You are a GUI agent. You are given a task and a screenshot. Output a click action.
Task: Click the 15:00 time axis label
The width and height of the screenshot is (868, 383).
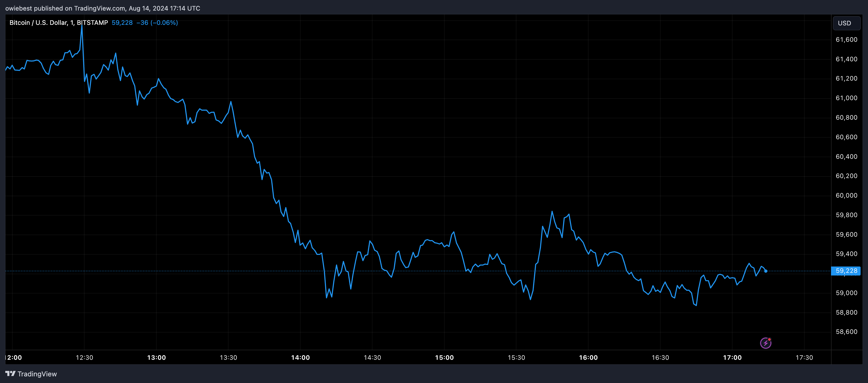pos(444,357)
